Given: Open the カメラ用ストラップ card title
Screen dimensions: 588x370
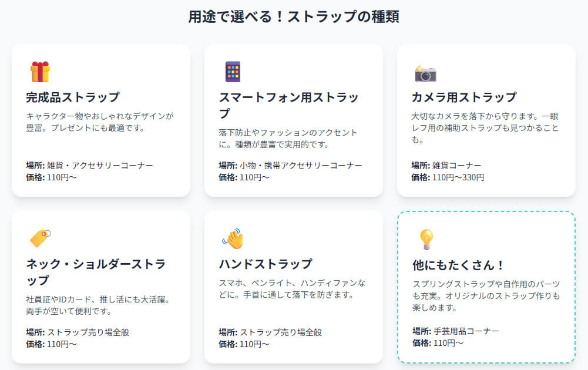Looking at the screenshot, I should pos(464,97).
